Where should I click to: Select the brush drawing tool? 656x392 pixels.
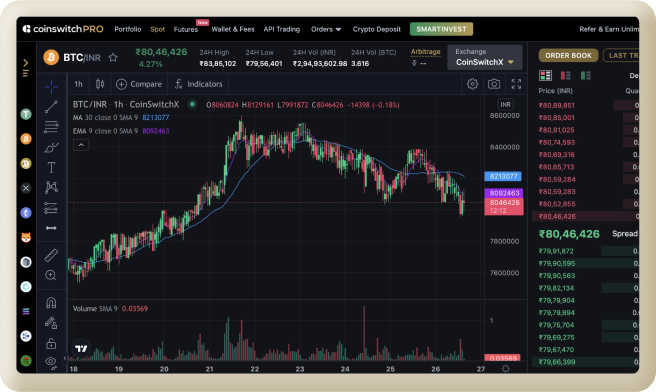click(51, 147)
